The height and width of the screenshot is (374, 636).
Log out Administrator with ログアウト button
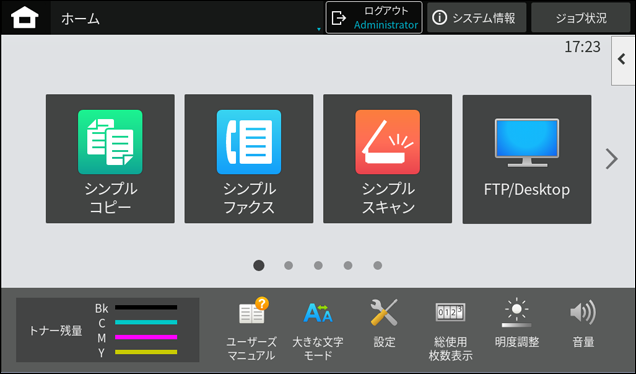[374, 17]
